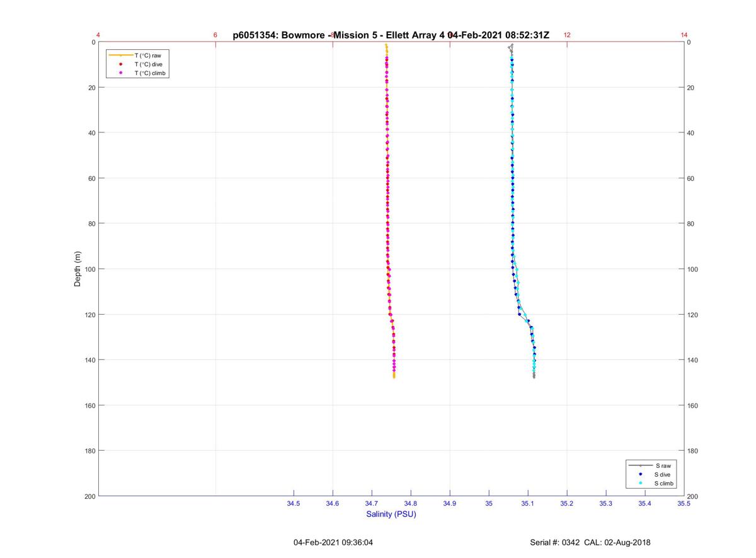756x558 pixels.
Task: Click the 120 tick on the left depth axis
Action: (x=89, y=315)
